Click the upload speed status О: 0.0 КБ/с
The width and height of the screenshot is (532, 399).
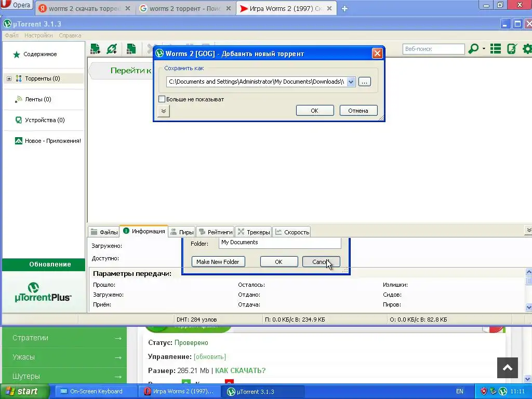[x=418, y=320]
